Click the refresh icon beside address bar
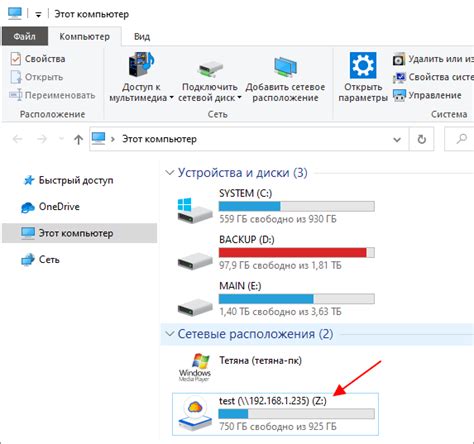This screenshot has height=444, width=474. 422,139
